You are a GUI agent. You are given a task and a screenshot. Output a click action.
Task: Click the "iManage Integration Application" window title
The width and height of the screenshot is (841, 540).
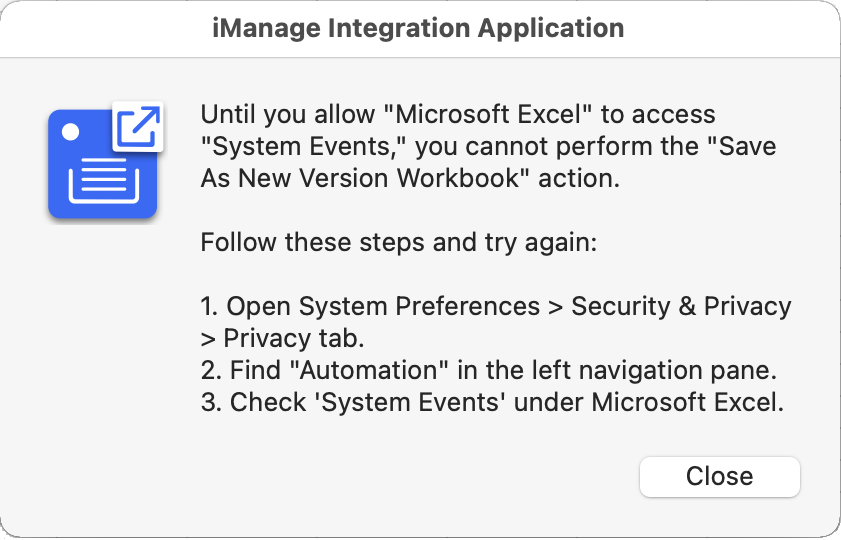(419, 27)
